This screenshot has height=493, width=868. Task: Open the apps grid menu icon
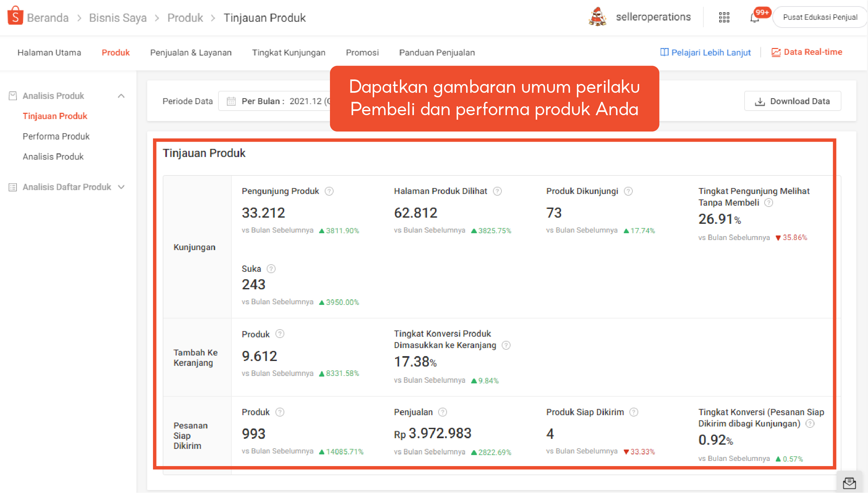point(724,17)
